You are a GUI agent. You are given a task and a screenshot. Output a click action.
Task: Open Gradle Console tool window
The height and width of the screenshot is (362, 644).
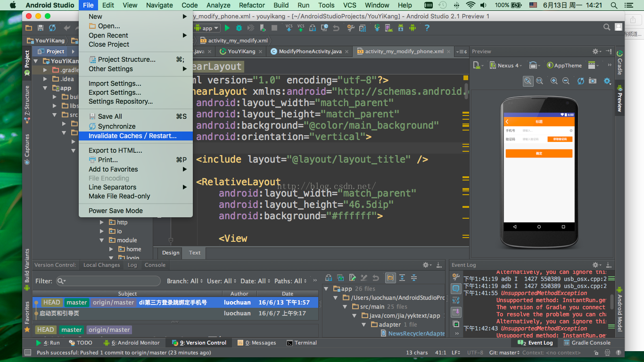(x=586, y=343)
